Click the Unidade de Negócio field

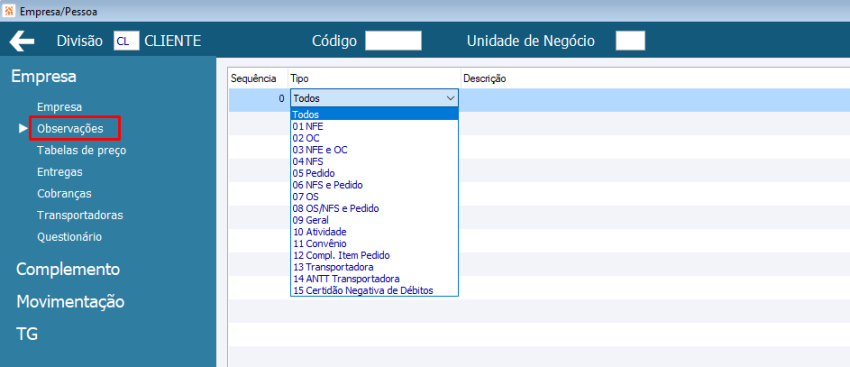630,41
